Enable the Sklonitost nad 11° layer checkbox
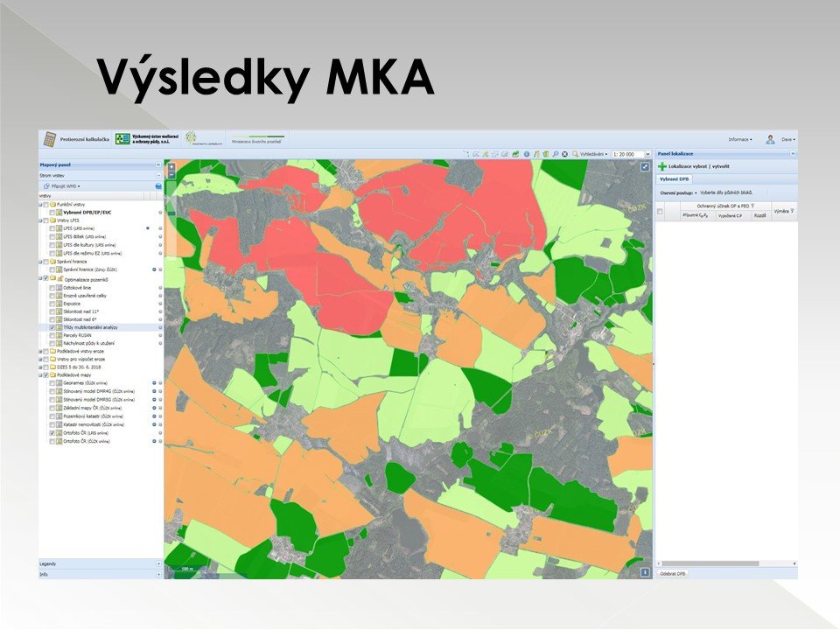Viewport: 840px width, 630px height. pyautogui.click(x=52, y=311)
